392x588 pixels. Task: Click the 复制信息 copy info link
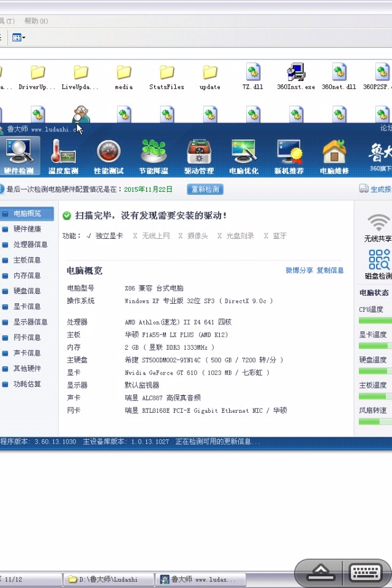point(330,270)
